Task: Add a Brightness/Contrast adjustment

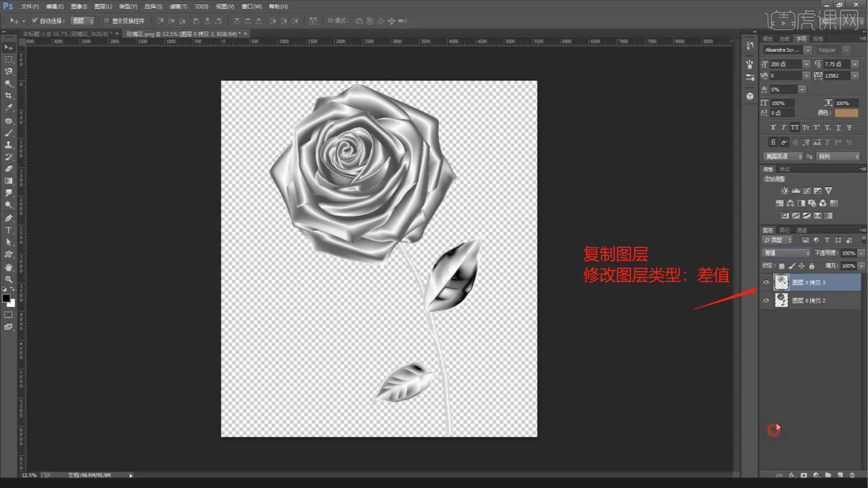Action: 785,191
